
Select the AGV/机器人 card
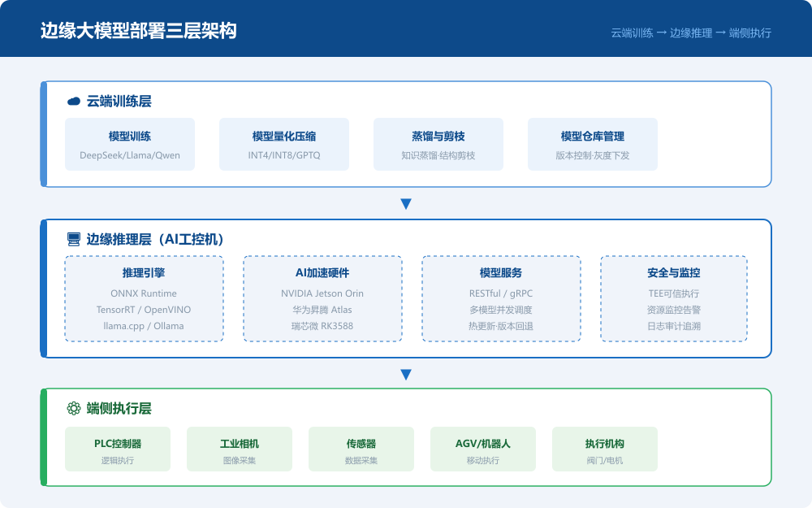pyautogui.click(x=482, y=449)
